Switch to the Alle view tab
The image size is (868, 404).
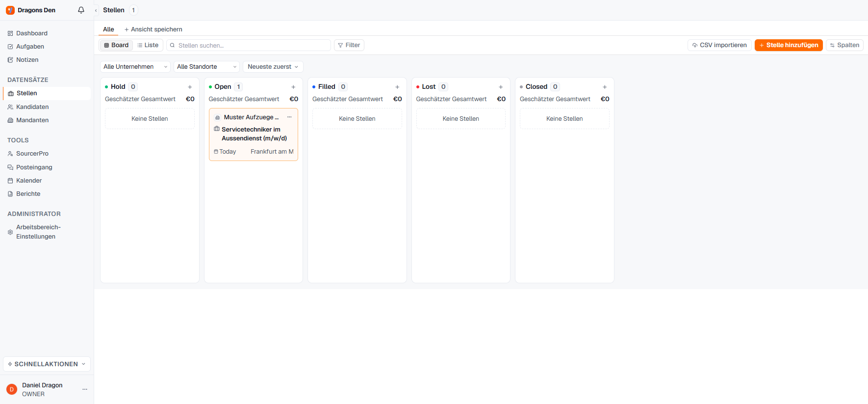tap(108, 29)
